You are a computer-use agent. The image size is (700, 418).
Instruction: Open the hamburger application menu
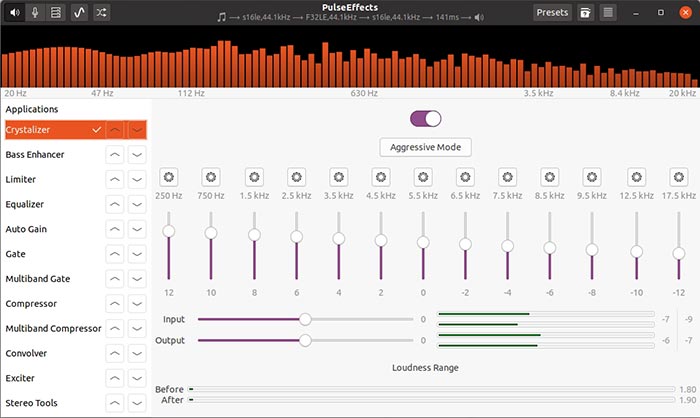click(608, 13)
